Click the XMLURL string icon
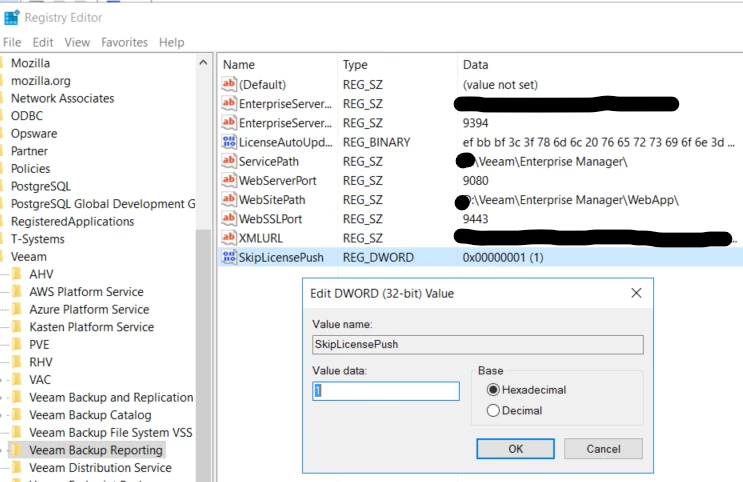The width and height of the screenshot is (743, 482). [229, 238]
